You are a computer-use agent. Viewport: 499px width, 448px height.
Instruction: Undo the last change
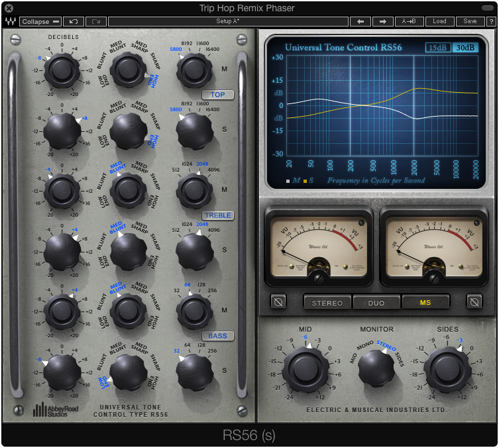coord(74,21)
